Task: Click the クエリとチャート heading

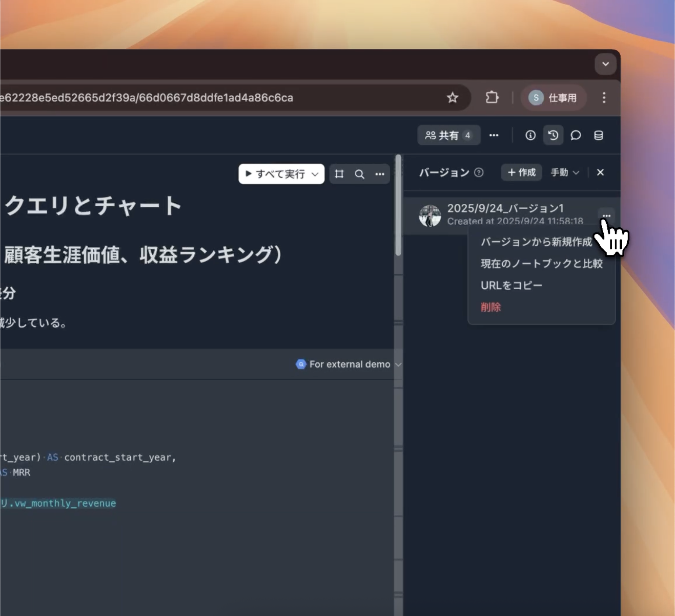Action: [x=93, y=206]
